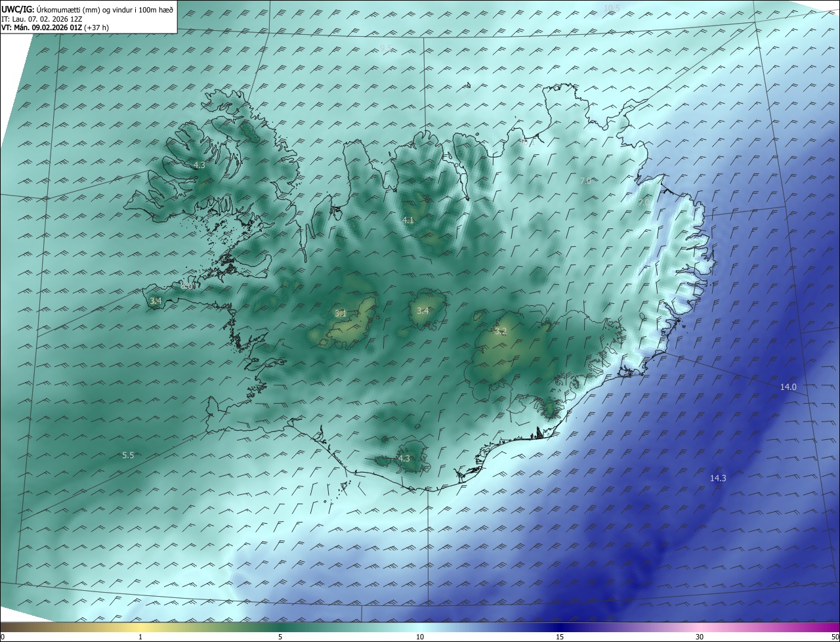Viewport: 840px width, 642px height.
Task: Click the 4.3 value on the southern glacier
Action: [404, 459]
